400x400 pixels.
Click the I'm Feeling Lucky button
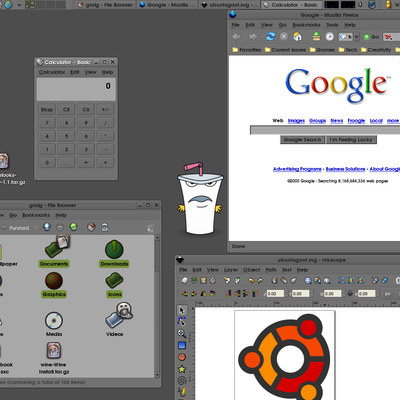click(351, 140)
